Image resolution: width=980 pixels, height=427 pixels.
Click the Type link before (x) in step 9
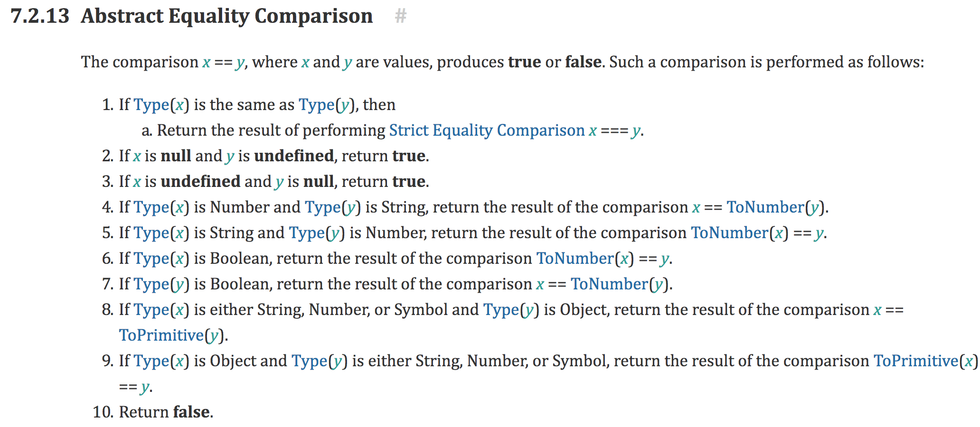click(x=151, y=361)
